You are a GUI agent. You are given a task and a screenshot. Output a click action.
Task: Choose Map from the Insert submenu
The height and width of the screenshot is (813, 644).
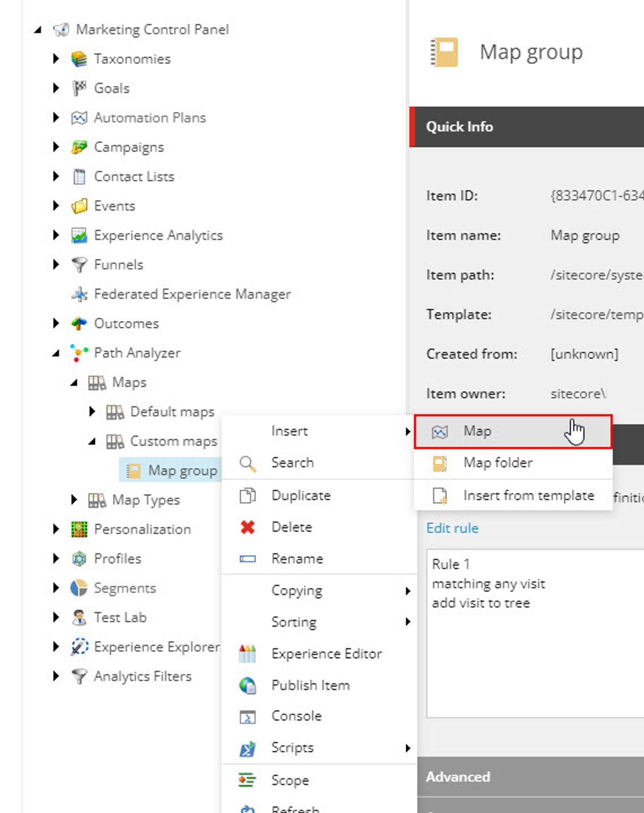pyautogui.click(x=513, y=431)
